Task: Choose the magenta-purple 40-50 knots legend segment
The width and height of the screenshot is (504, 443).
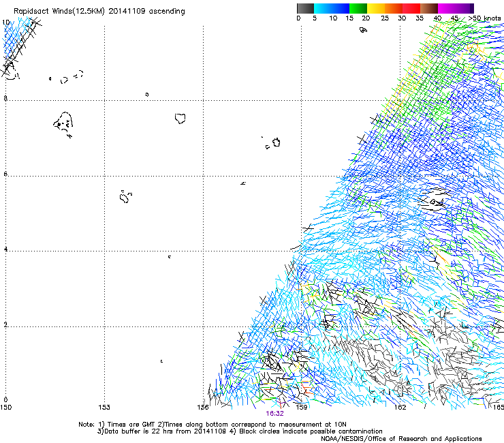Action: 456,8
